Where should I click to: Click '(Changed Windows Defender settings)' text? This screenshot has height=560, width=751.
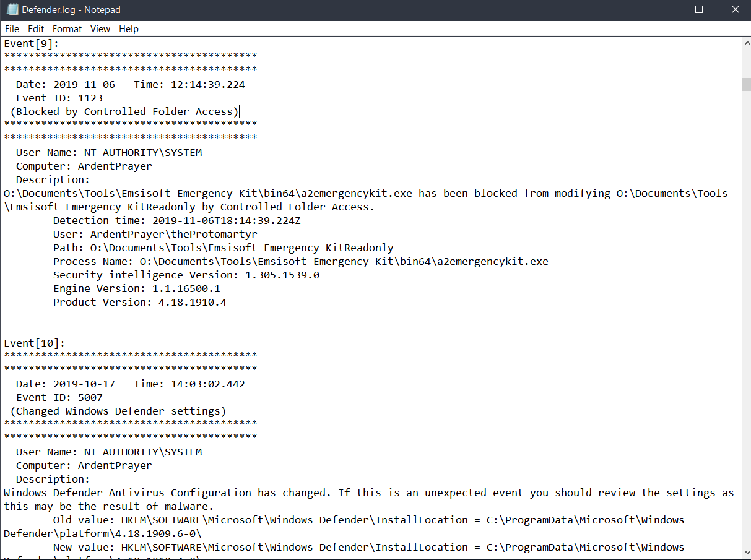118,411
